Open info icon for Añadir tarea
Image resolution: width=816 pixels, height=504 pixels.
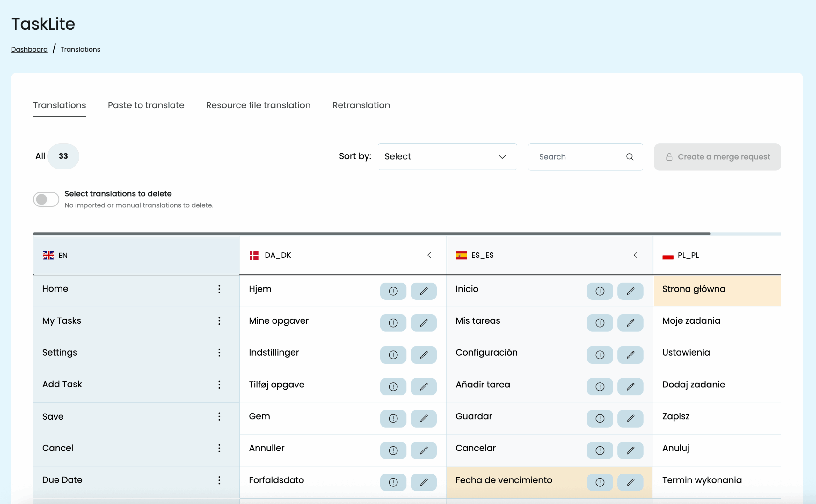[x=600, y=387]
